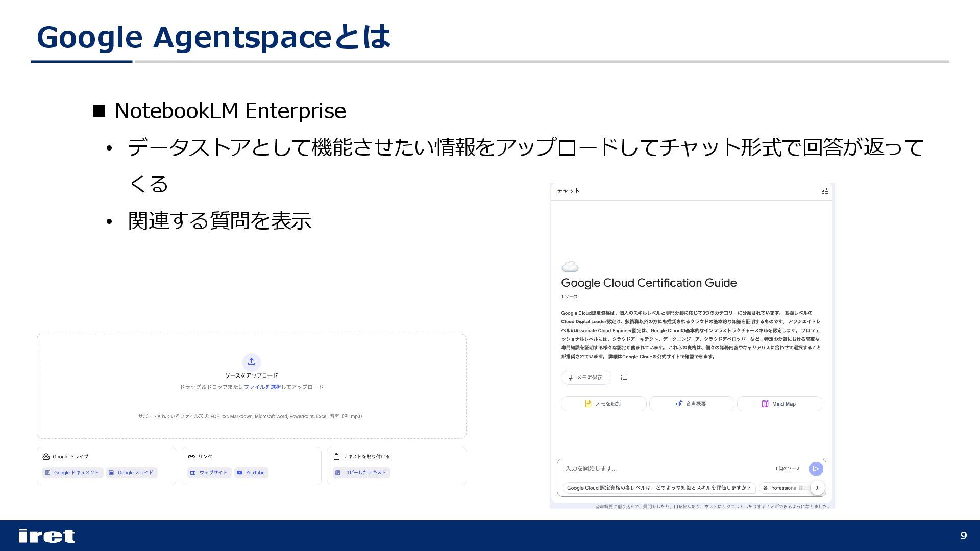Click the upload source arrow icon
Viewport: 980px width, 551px height.
(x=251, y=362)
